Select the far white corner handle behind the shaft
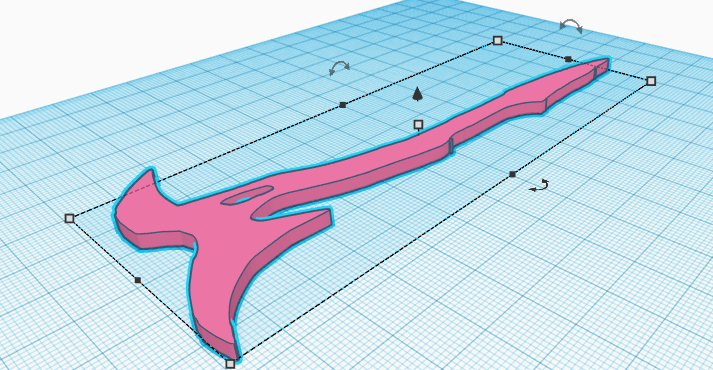Viewport: 713px width, 370px height. (497, 41)
